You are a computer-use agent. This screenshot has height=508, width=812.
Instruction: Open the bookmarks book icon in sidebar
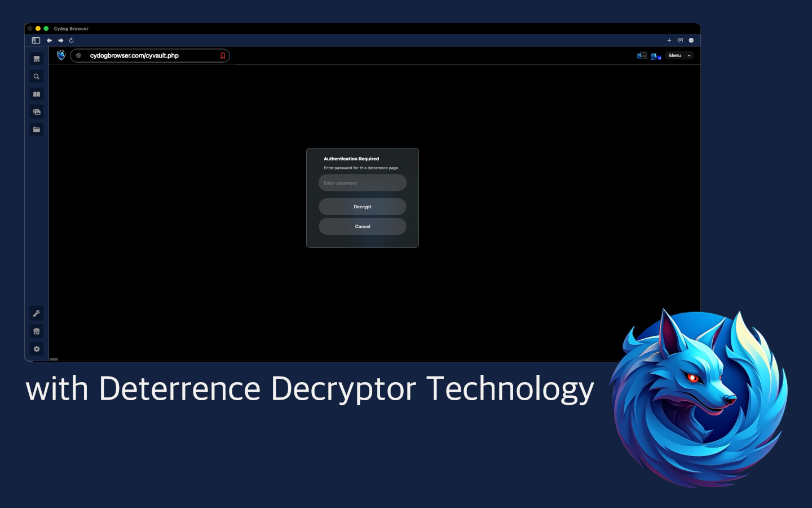pyautogui.click(x=37, y=94)
